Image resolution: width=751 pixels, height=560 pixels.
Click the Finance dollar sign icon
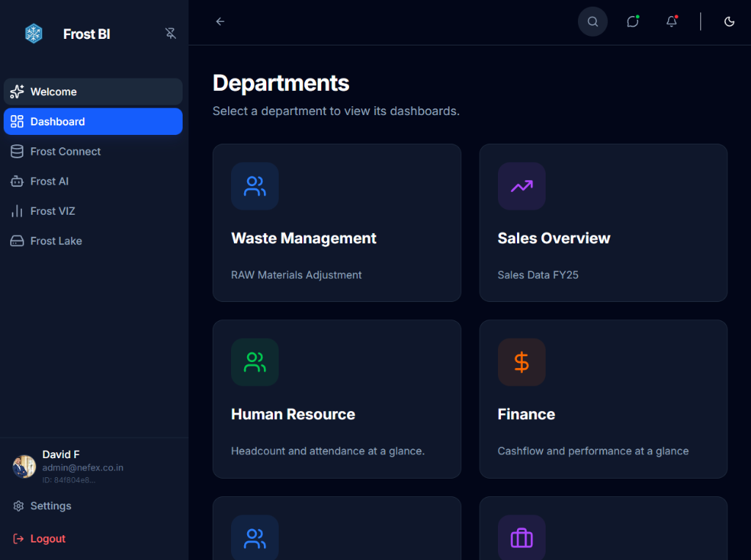[521, 361]
